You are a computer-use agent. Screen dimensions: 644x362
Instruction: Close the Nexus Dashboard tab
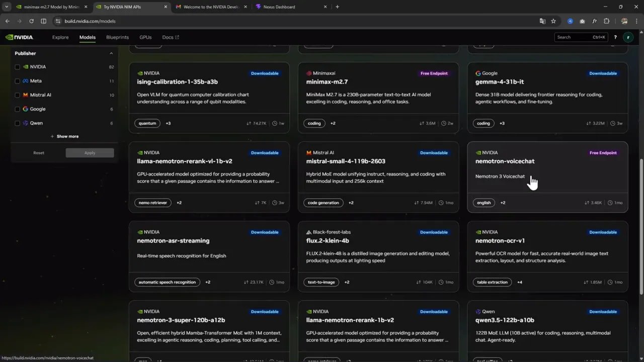(x=325, y=7)
